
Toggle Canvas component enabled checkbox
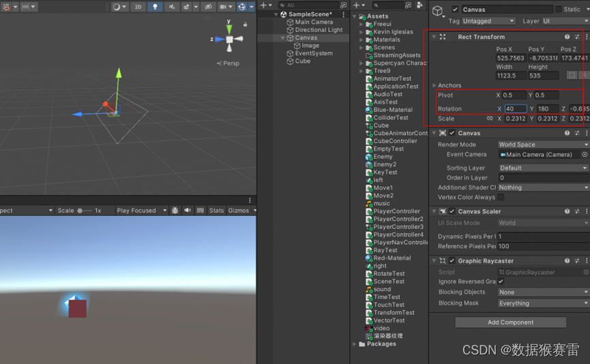pyautogui.click(x=452, y=133)
